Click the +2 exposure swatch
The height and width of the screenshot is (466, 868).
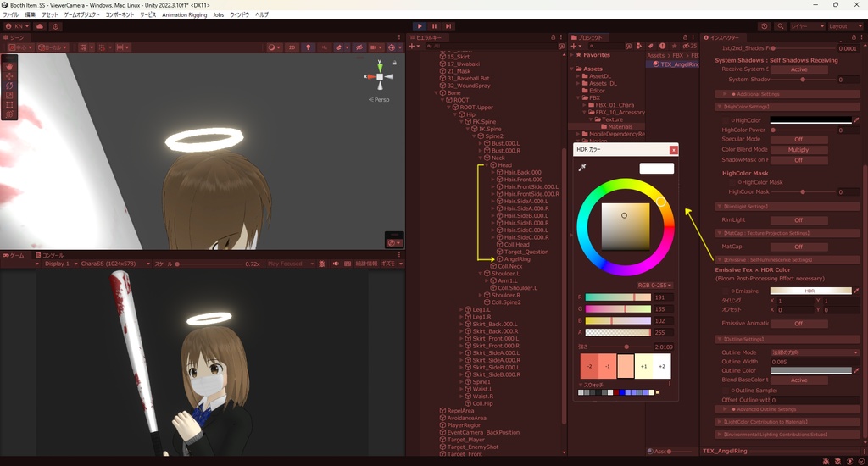click(661, 366)
